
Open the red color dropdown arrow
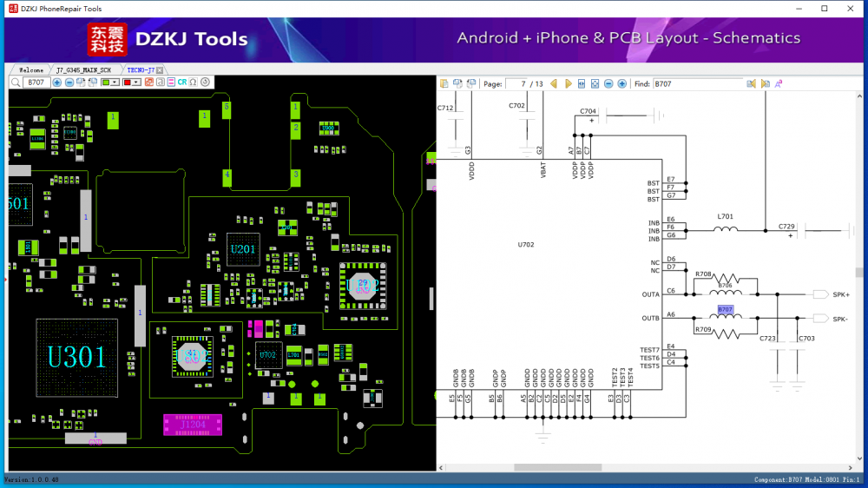click(x=135, y=82)
